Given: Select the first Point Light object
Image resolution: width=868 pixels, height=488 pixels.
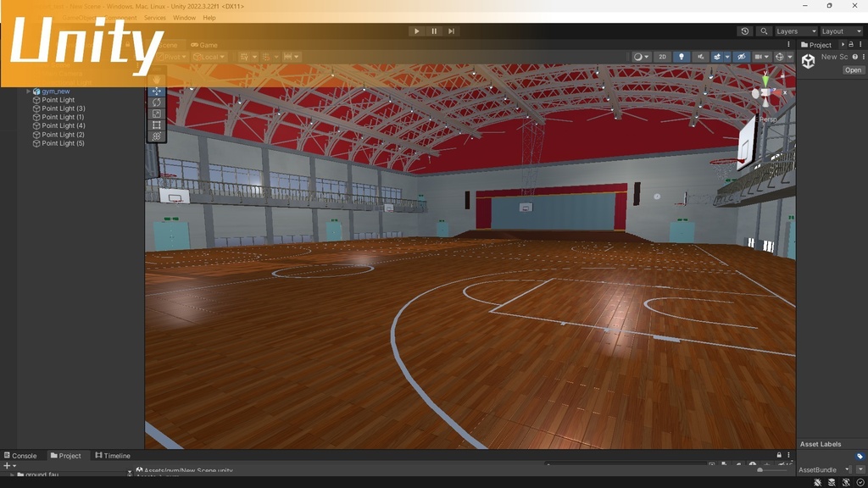Looking at the screenshot, I should (58, 100).
